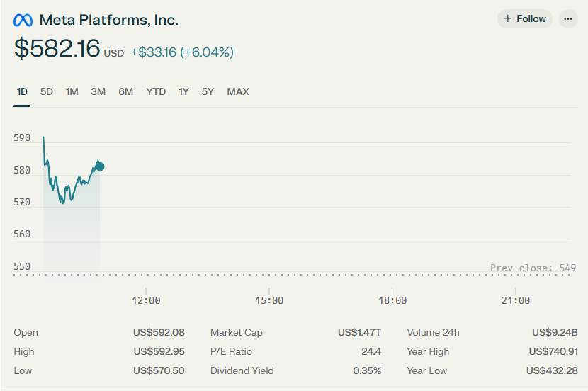Image resolution: width=588 pixels, height=391 pixels.
Task: Switch to the 1Y chart range
Action: click(183, 91)
